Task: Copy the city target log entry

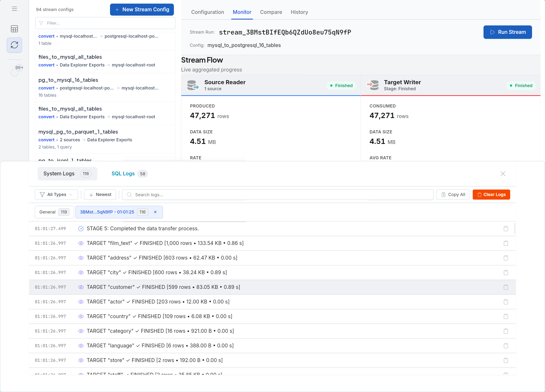Action: tap(506, 273)
